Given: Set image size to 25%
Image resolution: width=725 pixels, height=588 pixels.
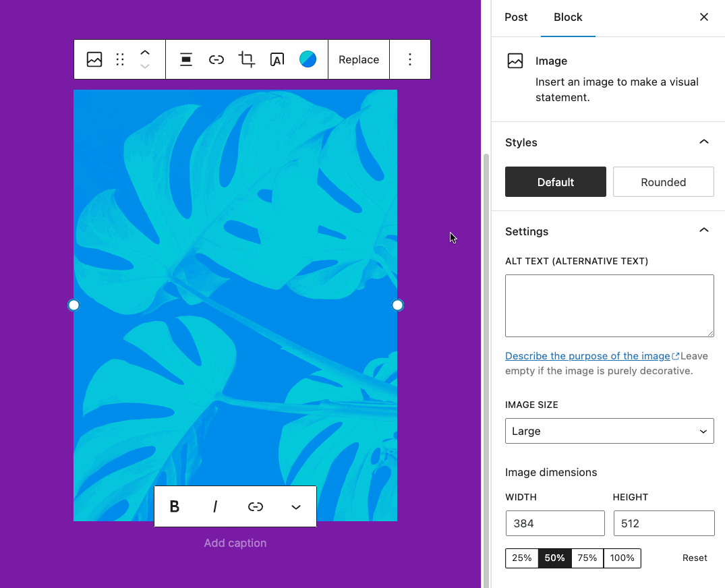Looking at the screenshot, I should click(x=521, y=558).
